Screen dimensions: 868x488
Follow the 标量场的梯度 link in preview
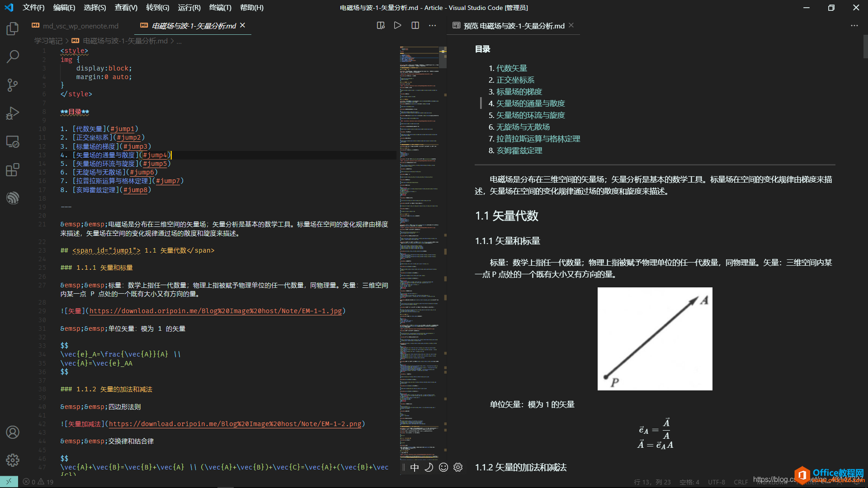coord(519,92)
